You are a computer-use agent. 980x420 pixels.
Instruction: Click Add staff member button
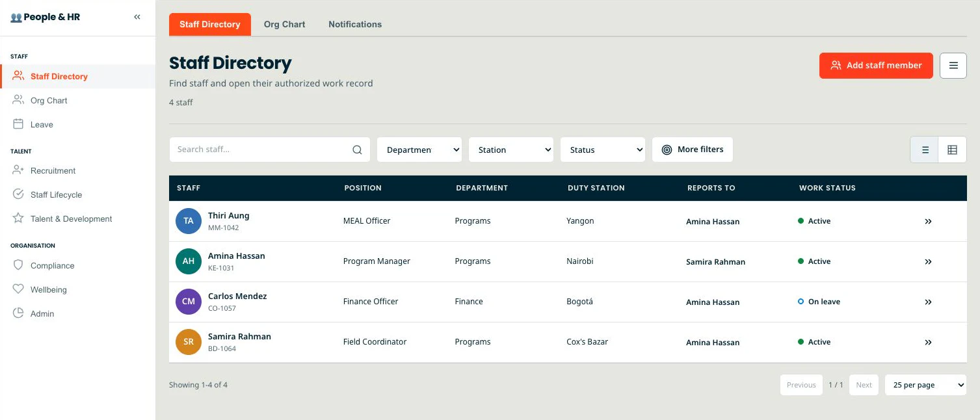click(876, 66)
